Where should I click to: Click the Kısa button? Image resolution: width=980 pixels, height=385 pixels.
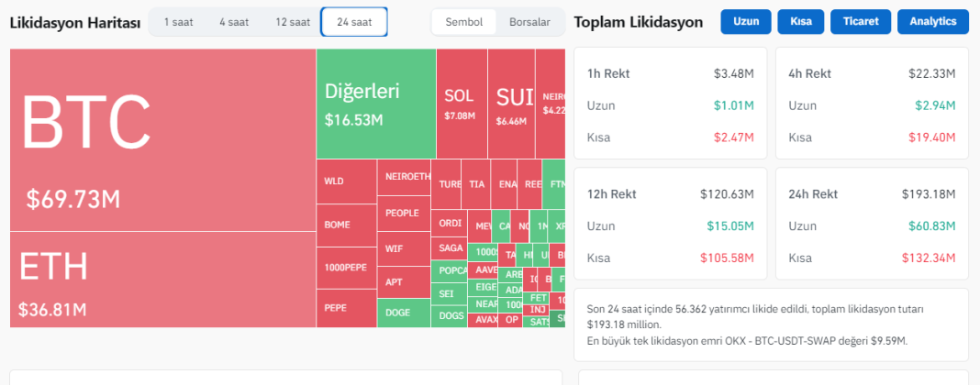point(800,21)
